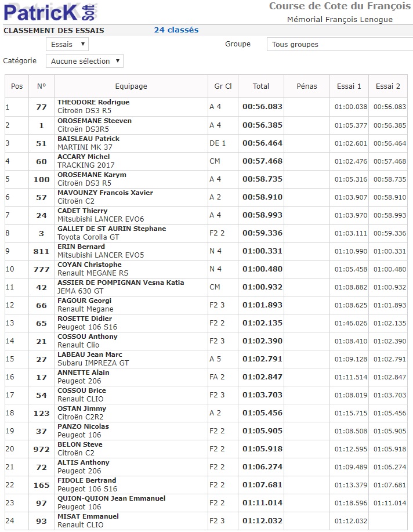The height and width of the screenshot is (532, 413).
Task: Click the PatricK Soft logo
Action: pyautogui.click(x=50, y=12)
